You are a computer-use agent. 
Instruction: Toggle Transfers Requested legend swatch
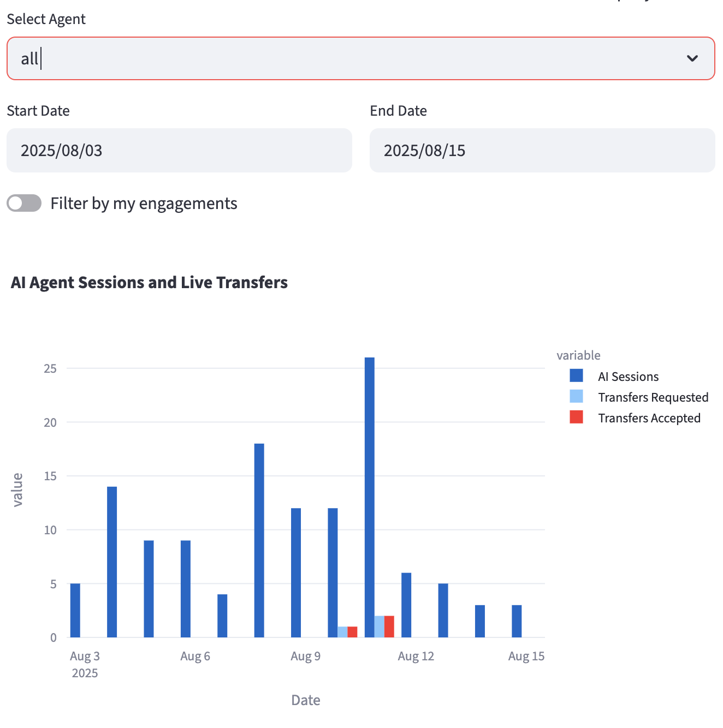pyautogui.click(x=576, y=397)
